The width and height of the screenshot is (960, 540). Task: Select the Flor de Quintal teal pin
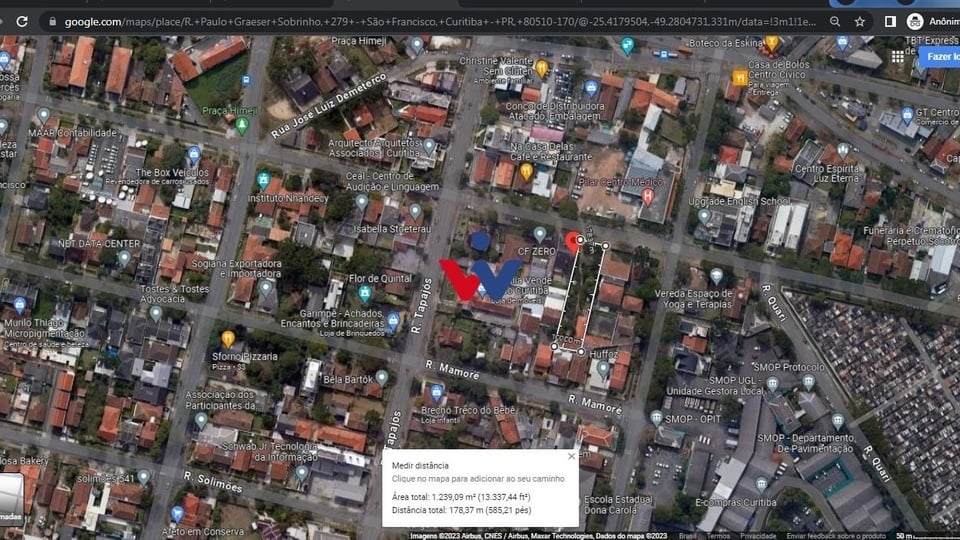(x=364, y=294)
